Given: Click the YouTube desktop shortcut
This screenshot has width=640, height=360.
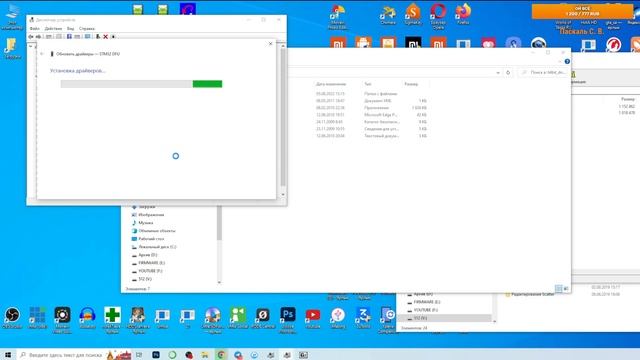Looking at the screenshot, I should 313,318.
